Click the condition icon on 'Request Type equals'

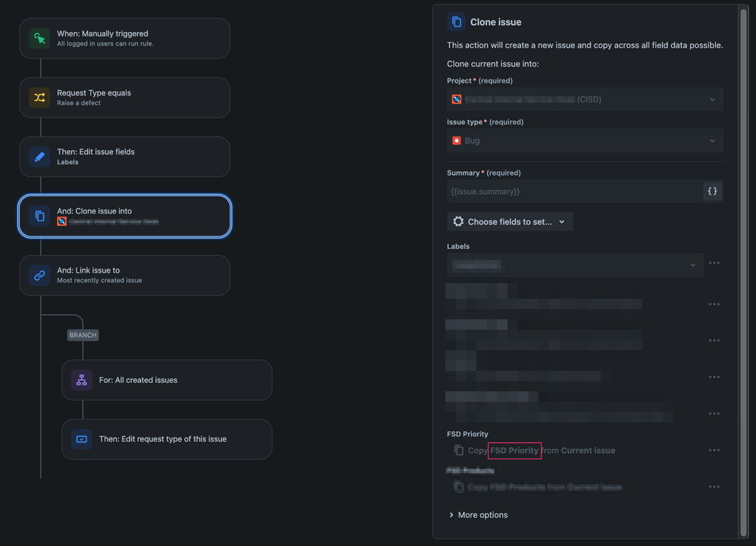(39, 97)
